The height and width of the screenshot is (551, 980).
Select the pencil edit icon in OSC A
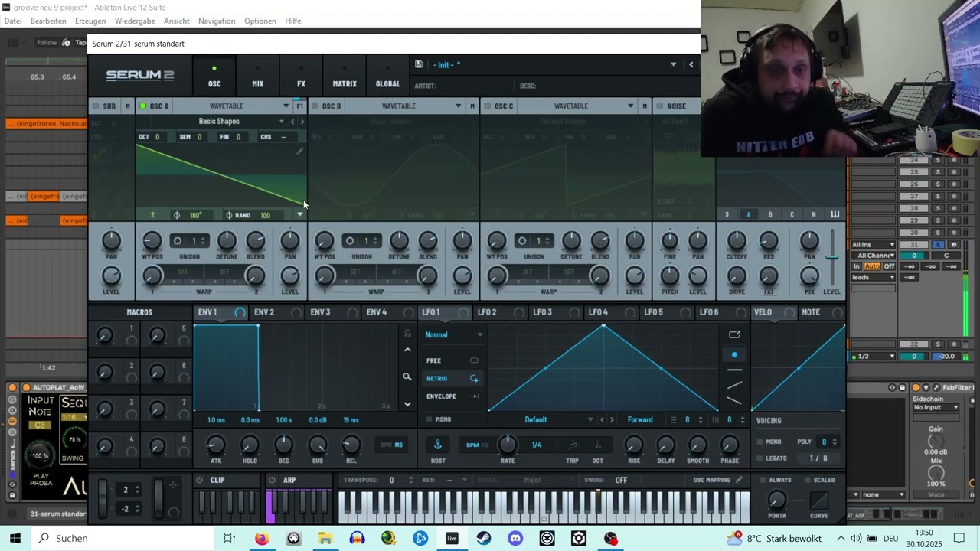point(299,152)
